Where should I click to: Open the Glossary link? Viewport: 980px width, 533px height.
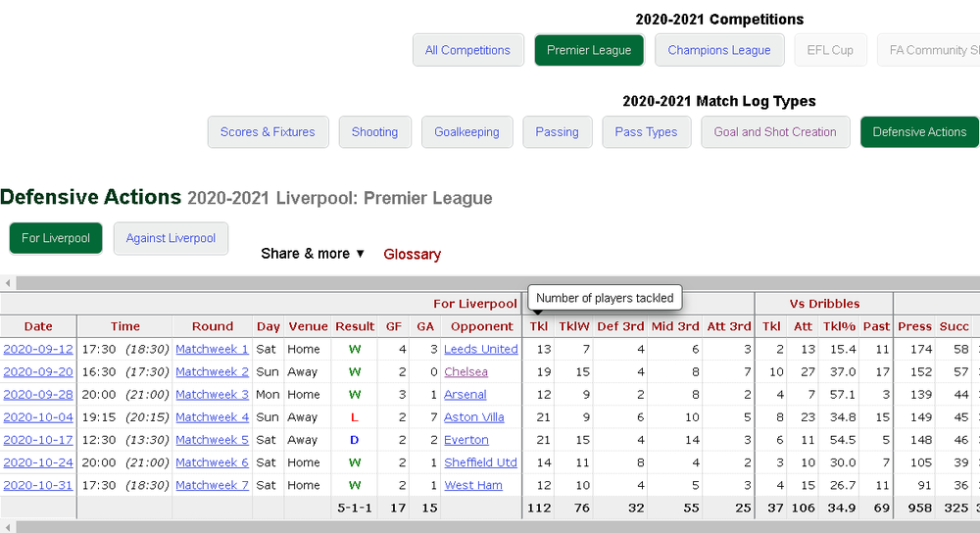coord(412,255)
